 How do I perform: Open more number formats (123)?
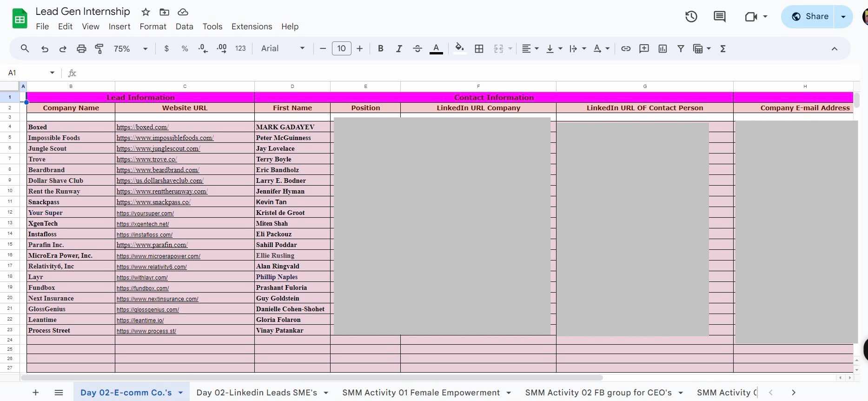click(x=240, y=48)
